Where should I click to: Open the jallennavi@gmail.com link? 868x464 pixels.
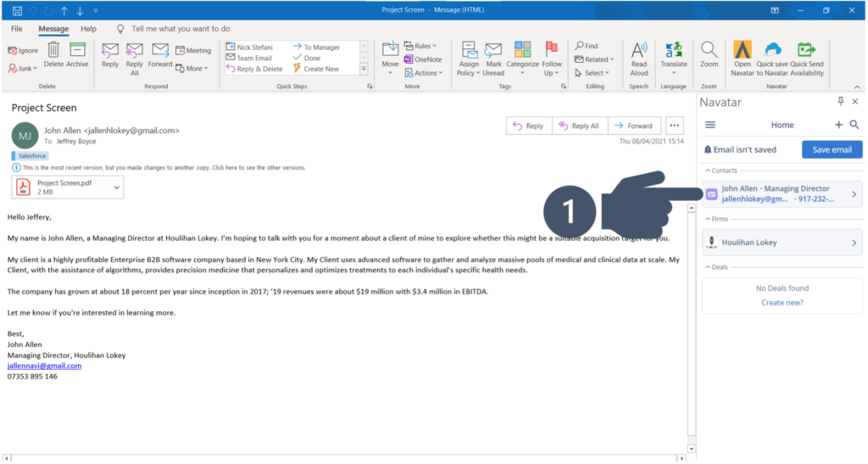click(44, 366)
